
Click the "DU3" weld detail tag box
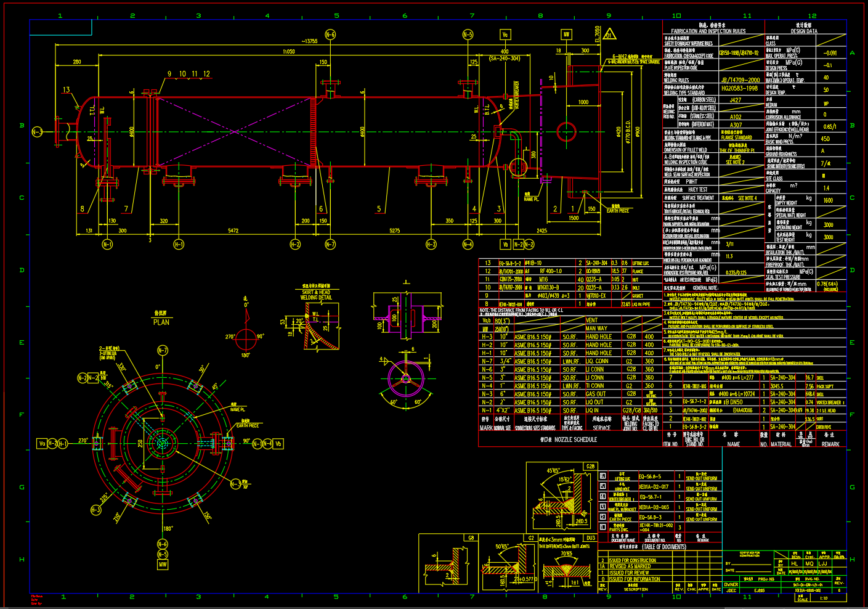pos(590,538)
